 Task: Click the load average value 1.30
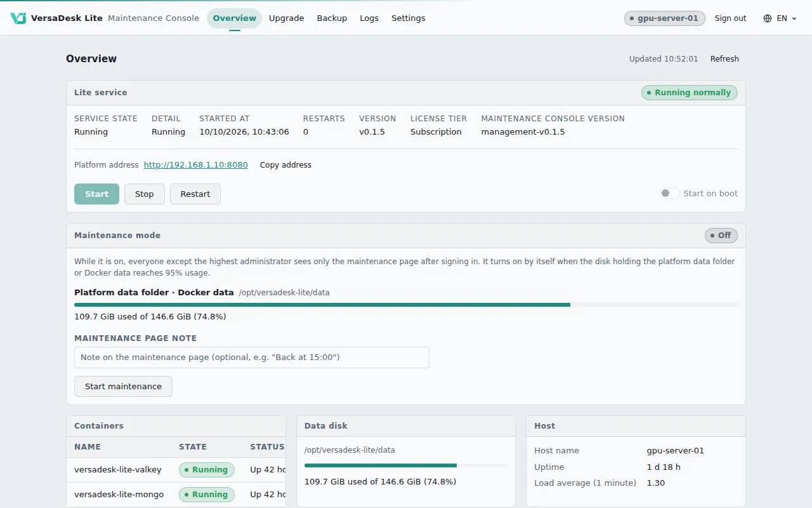pos(656,483)
